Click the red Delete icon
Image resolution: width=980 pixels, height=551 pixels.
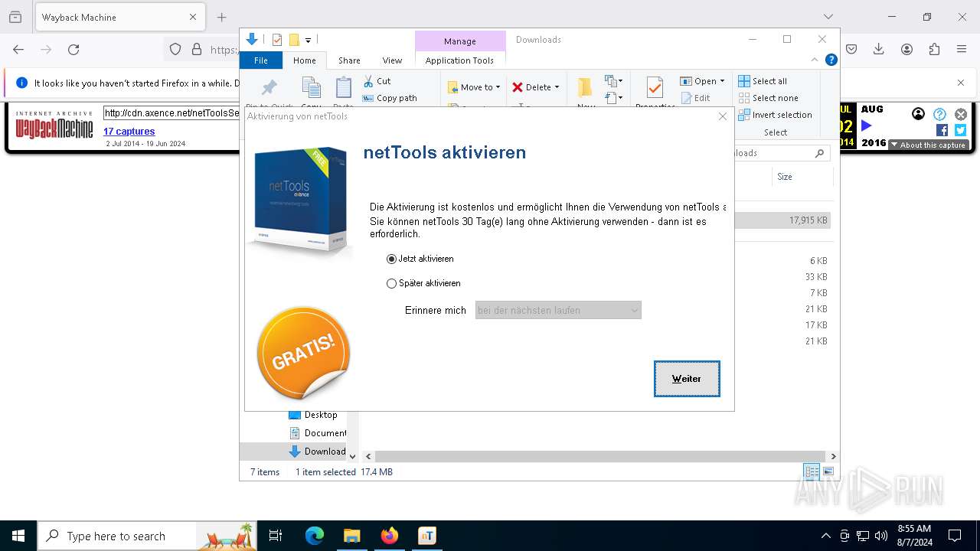click(518, 87)
